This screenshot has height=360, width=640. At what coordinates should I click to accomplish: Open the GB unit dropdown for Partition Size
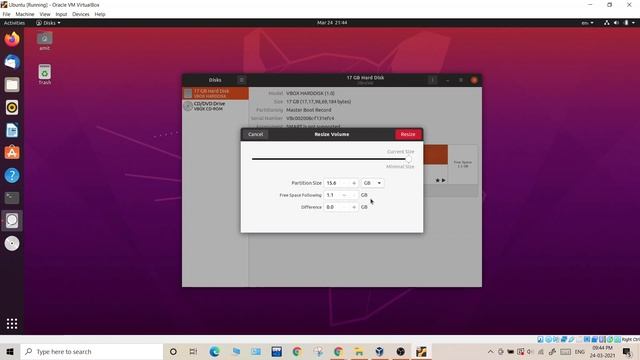coord(372,183)
